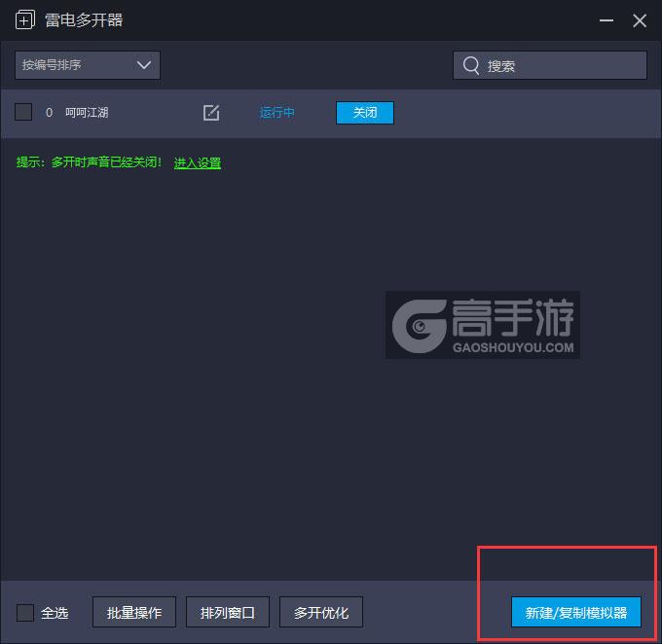The width and height of the screenshot is (662, 644).
Task: Click the 批量操作 batch operation button
Action: pos(134,612)
